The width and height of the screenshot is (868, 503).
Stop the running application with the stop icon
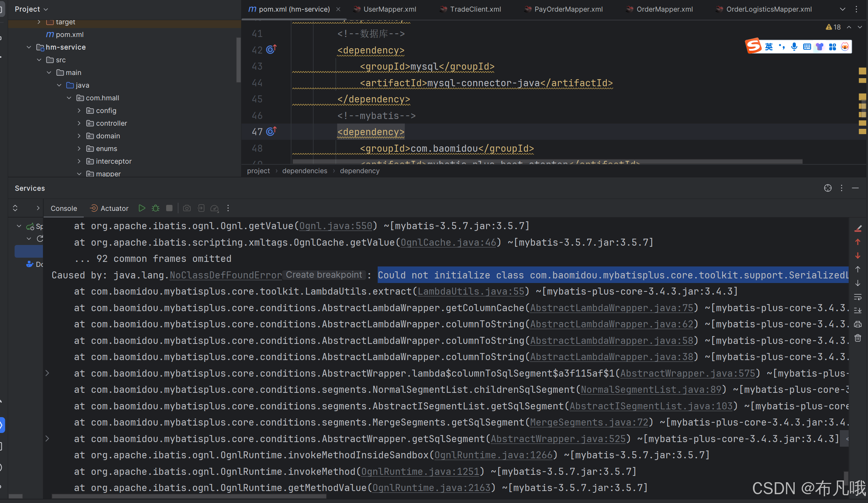[169, 208]
